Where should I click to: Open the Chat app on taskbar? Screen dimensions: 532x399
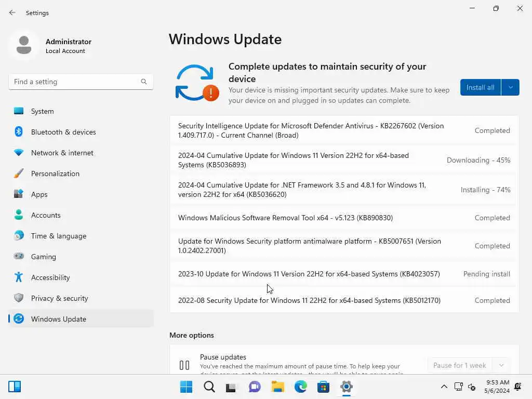tap(255, 387)
